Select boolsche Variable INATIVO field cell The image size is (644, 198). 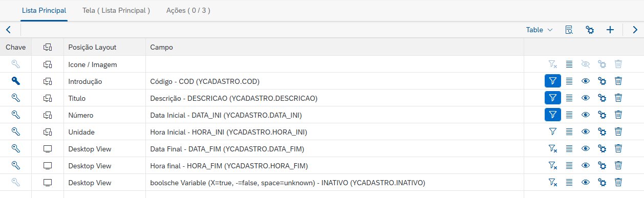335,182
